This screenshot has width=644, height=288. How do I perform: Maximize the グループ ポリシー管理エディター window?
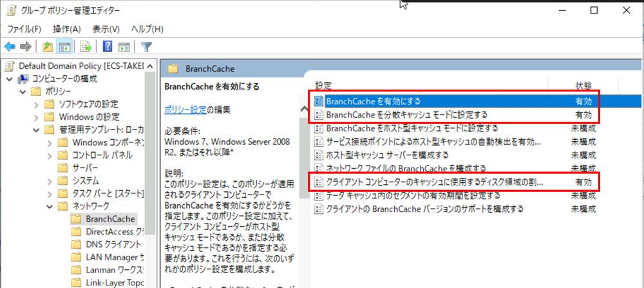coord(594,11)
